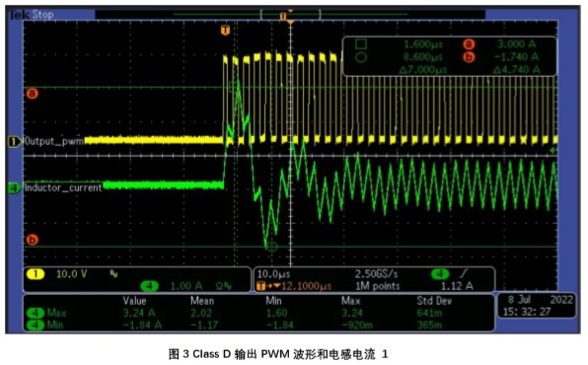
Task: Click measurement 4 Max row badge
Action: tap(36, 313)
